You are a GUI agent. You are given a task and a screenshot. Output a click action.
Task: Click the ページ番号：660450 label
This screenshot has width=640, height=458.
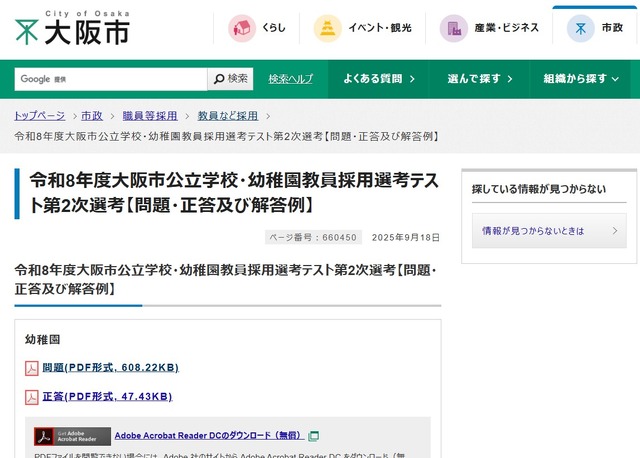(313, 237)
